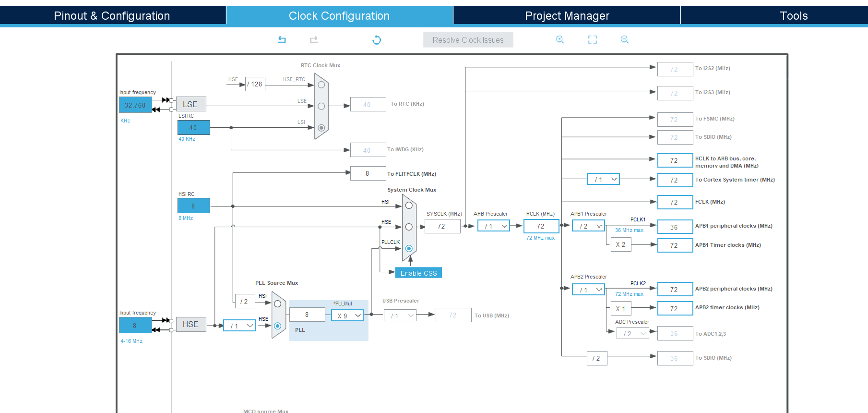Viewport: 868px width, 413px height.
Task: Open the APB1 Prescaler dropdown
Action: click(588, 226)
